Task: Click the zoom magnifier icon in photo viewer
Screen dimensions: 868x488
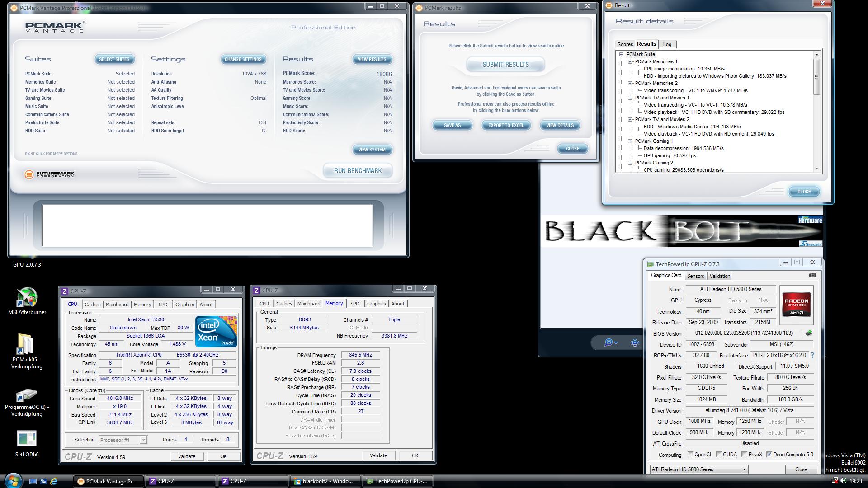Action: click(608, 343)
